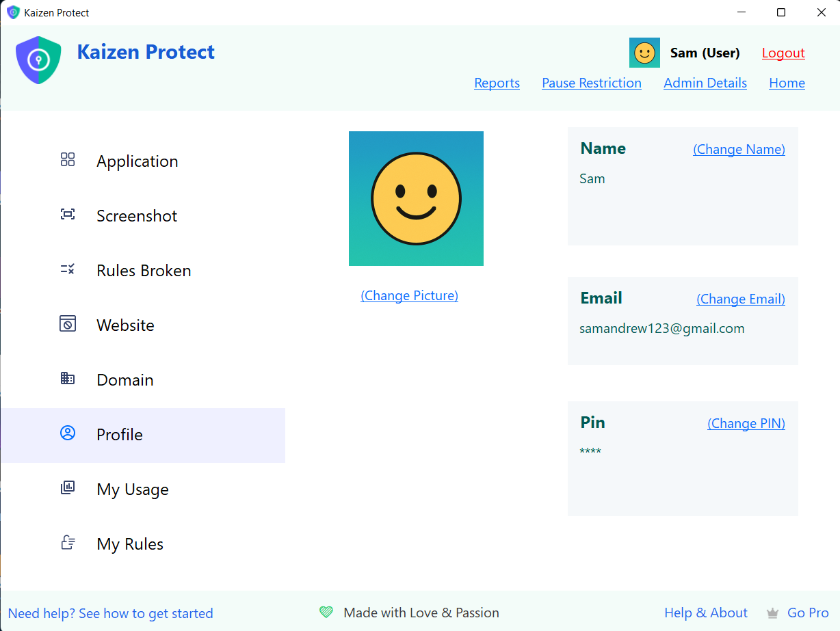Open the Change PIN link
The image size is (840, 631).
click(x=746, y=424)
